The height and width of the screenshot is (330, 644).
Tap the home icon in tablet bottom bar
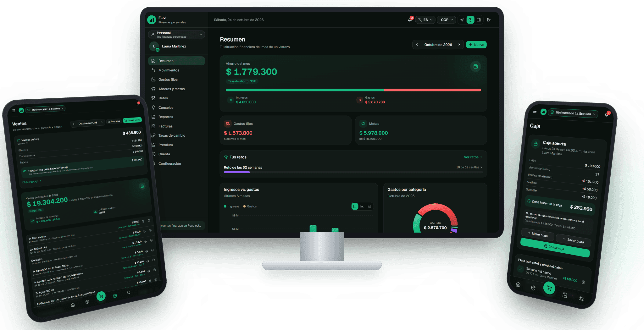73,305
